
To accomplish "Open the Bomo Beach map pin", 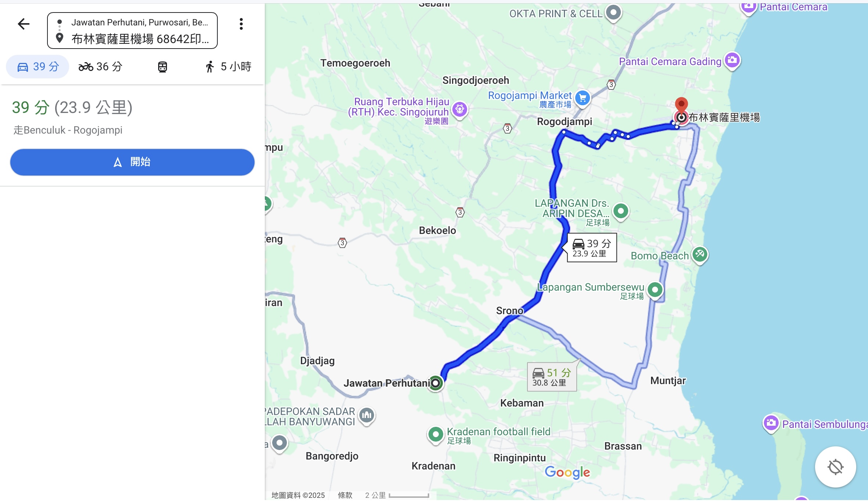I will 700,255.
